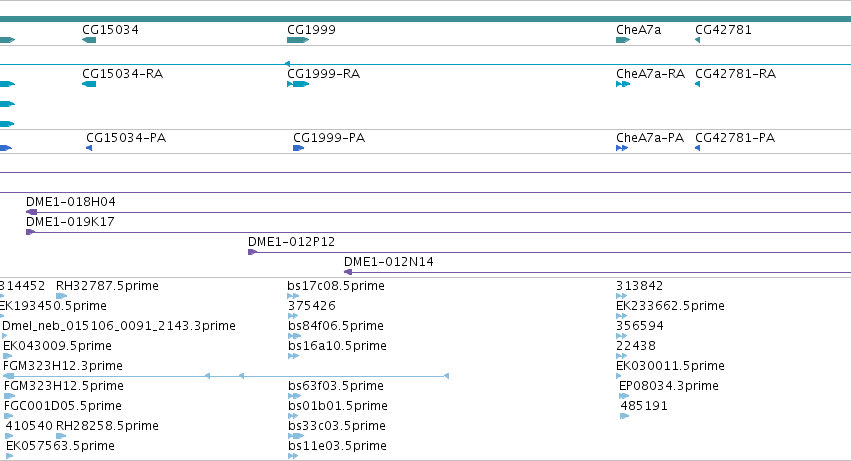
Task: Select BAC clone DME1-012N14
Action: click(x=389, y=262)
